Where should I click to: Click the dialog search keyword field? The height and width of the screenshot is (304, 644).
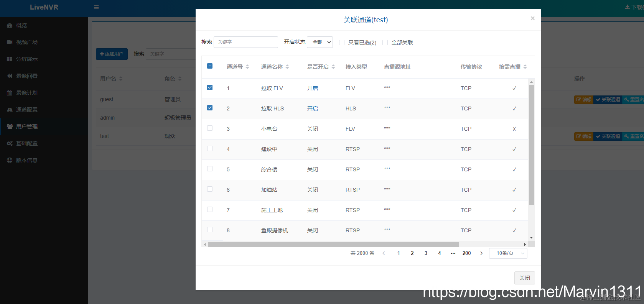coord(246,42)
